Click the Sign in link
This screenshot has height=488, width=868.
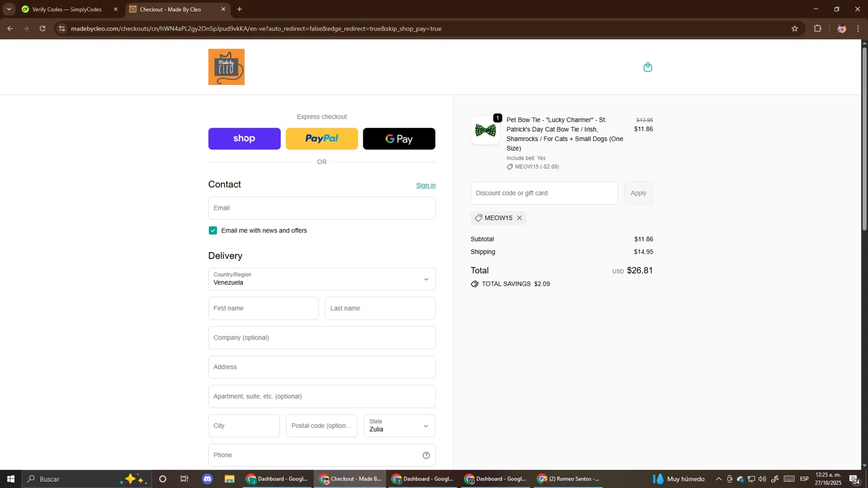[426, 186]
